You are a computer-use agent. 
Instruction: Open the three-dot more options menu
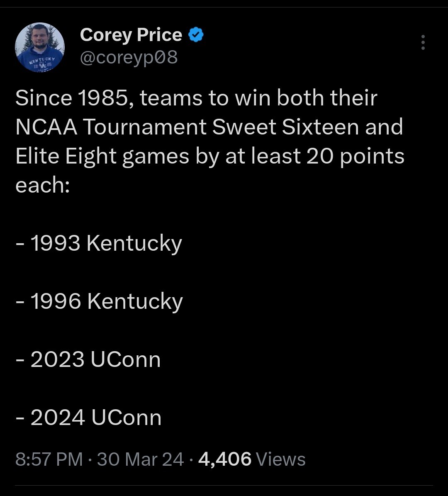click(x=423, y=42)
